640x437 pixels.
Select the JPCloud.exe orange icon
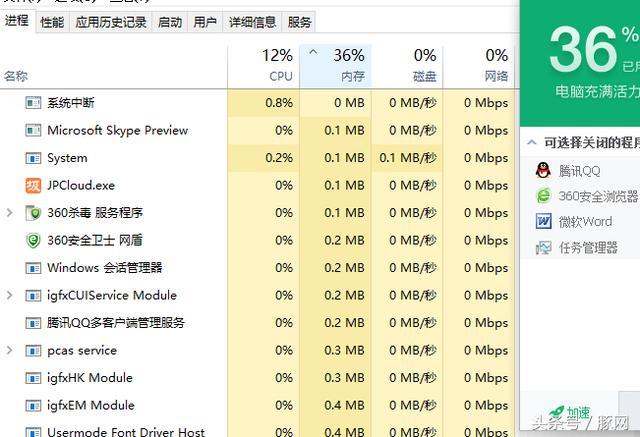coord(33,185)
